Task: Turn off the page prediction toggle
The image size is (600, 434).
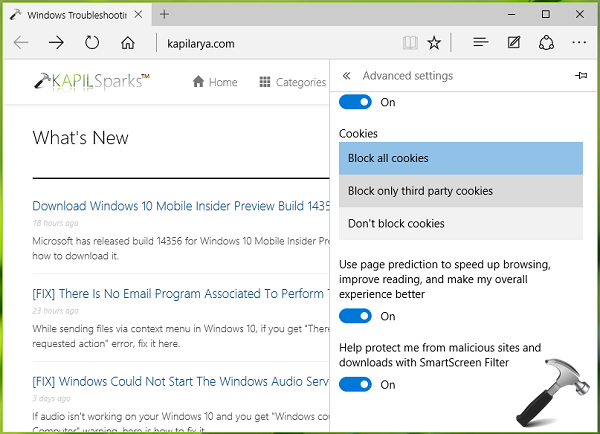Action: pos(355,316)
